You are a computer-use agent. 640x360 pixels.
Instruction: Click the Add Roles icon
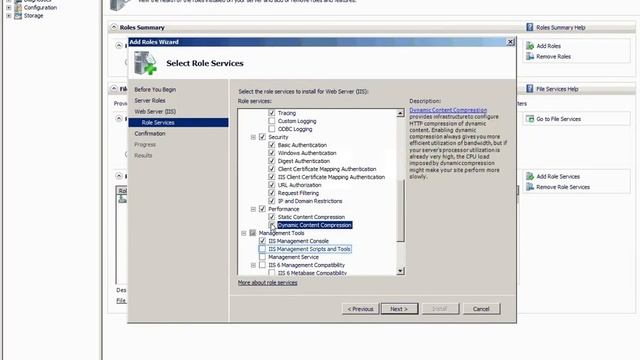point(530,46)
